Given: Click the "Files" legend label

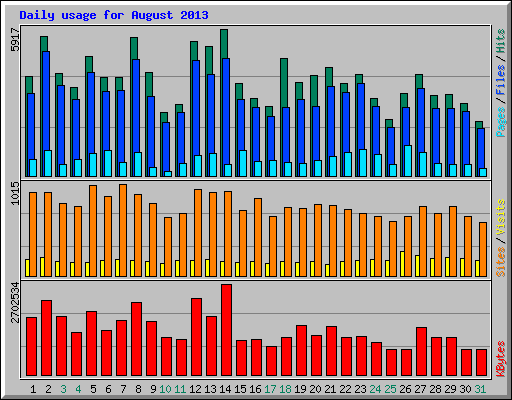Looking at the screenshot, I should (x=501, y=79).
